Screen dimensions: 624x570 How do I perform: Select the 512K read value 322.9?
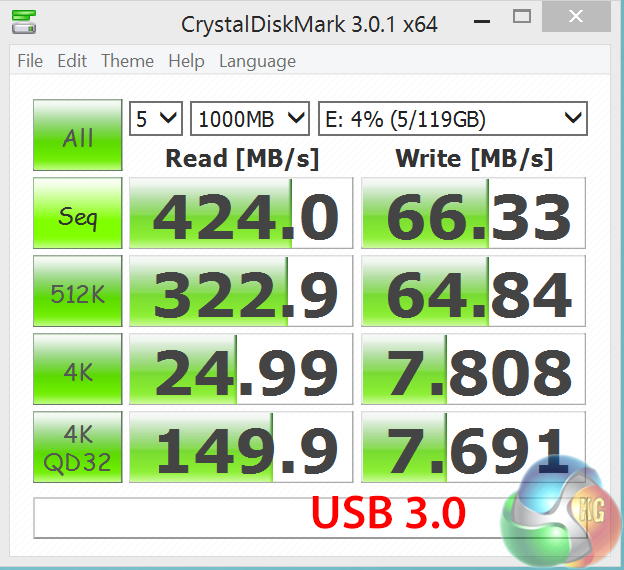click(x=241, y=291)
